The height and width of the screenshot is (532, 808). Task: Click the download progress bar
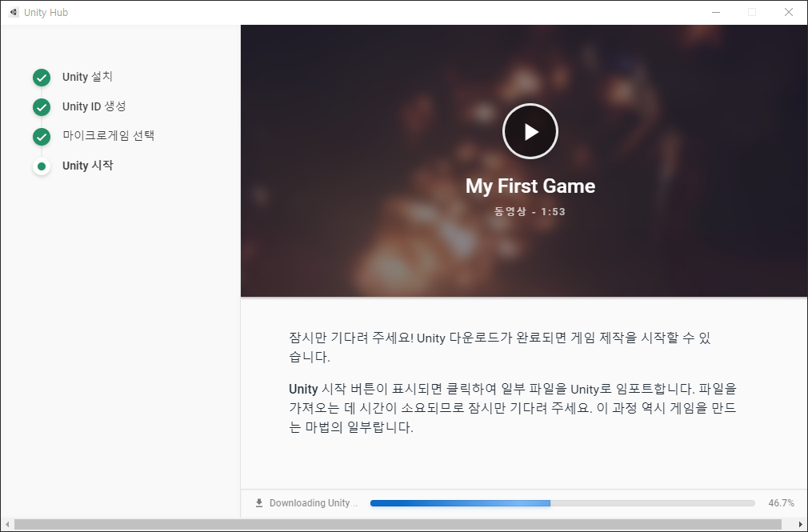[562, 503]
